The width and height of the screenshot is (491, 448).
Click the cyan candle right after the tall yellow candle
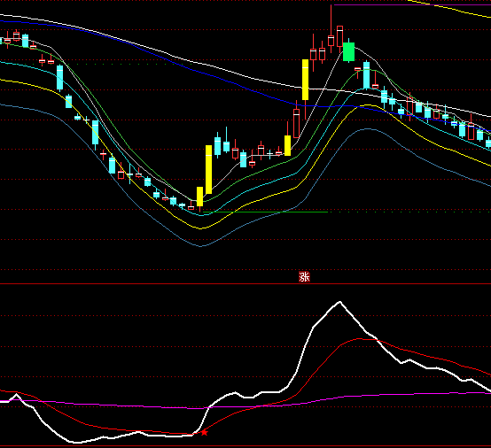point(217,146)
